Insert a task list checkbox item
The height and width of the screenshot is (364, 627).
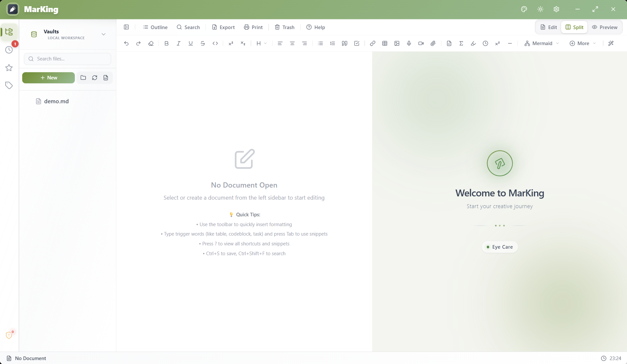point(357,43)
